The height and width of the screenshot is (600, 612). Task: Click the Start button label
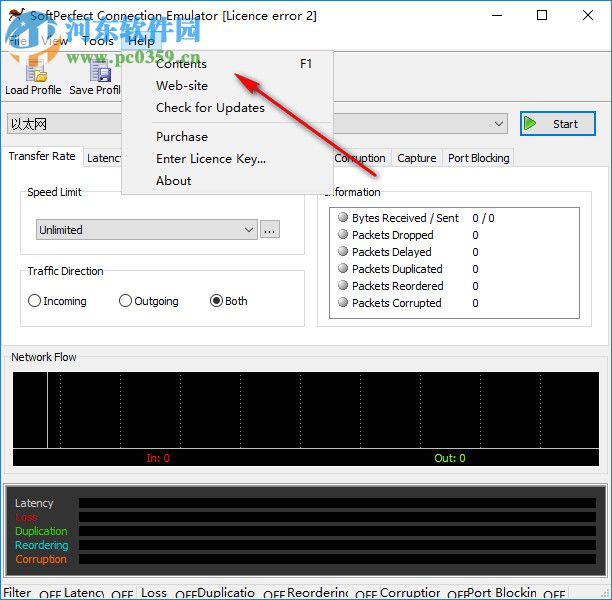click(565, 124)
